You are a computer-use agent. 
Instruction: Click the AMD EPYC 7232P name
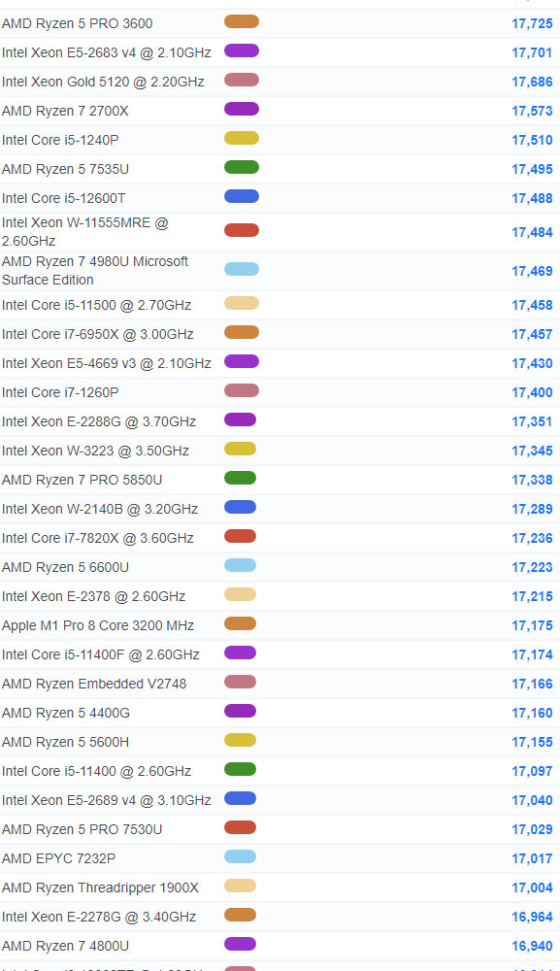click(59, 858)
